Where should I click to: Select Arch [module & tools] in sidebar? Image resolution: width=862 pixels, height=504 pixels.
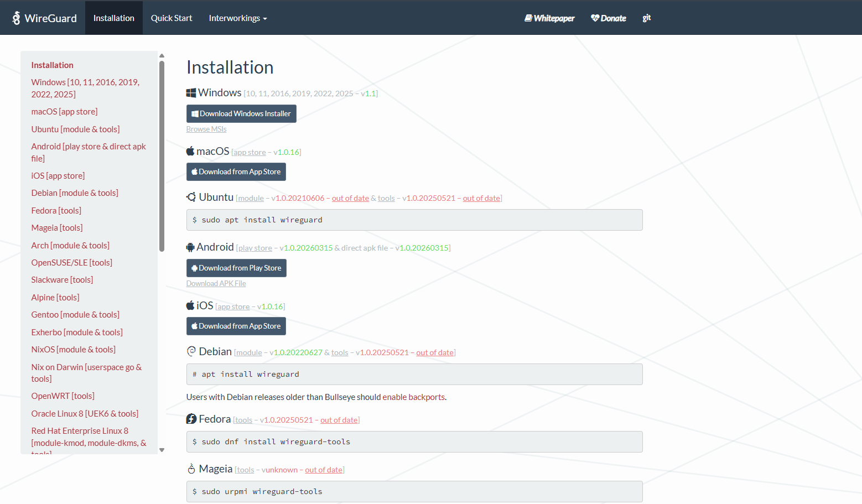pyautogui.click(x=70, y=245)
